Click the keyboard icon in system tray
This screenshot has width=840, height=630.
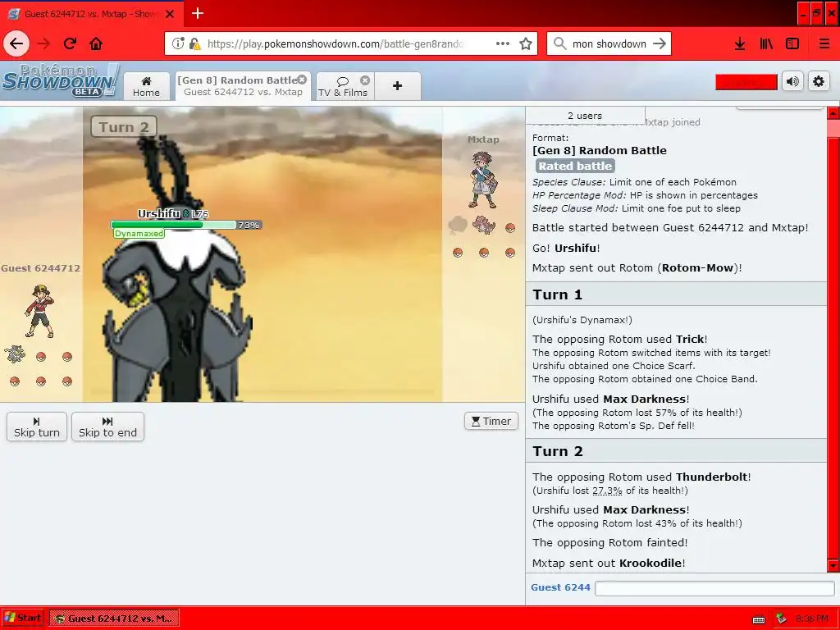(x=759, y=619)
